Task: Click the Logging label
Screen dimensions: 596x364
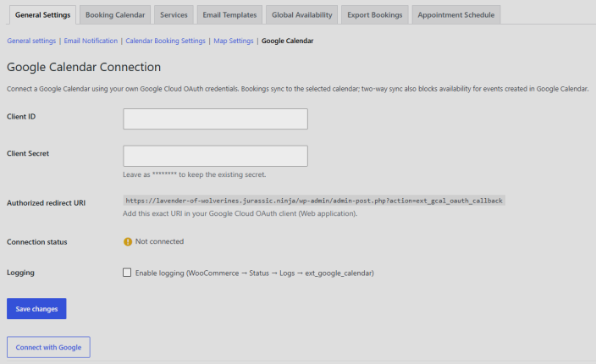Action: point(20,273)
